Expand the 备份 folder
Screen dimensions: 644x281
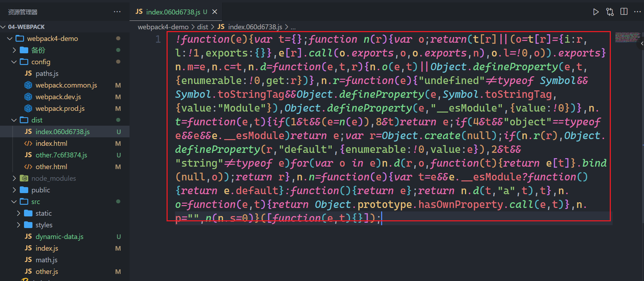pos(14,50)
